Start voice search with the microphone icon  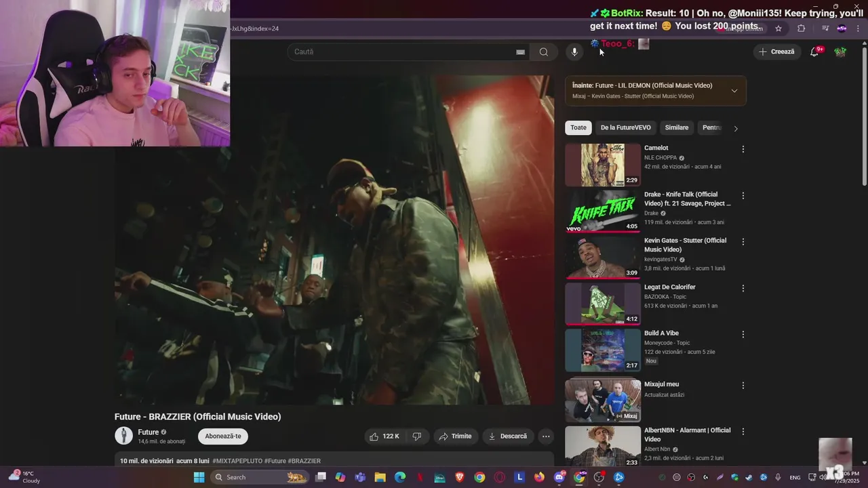(x=574, y=52)
